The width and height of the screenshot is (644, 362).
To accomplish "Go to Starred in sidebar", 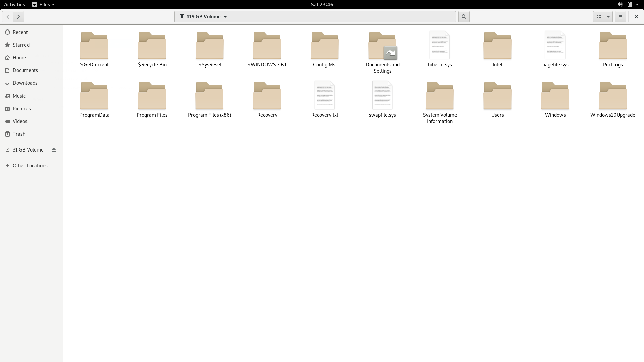I will (x=21, y=45).
